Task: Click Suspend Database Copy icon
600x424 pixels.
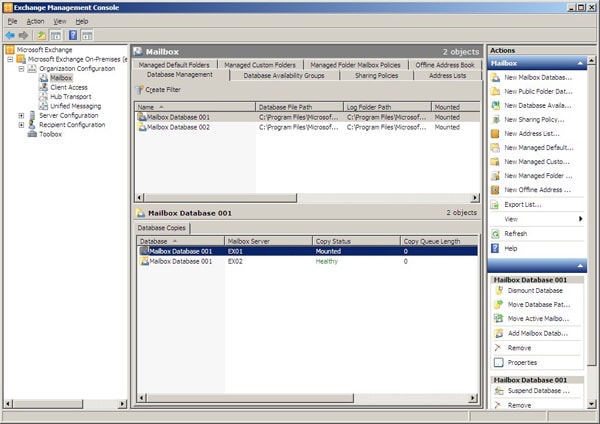Action: (499, 391)
